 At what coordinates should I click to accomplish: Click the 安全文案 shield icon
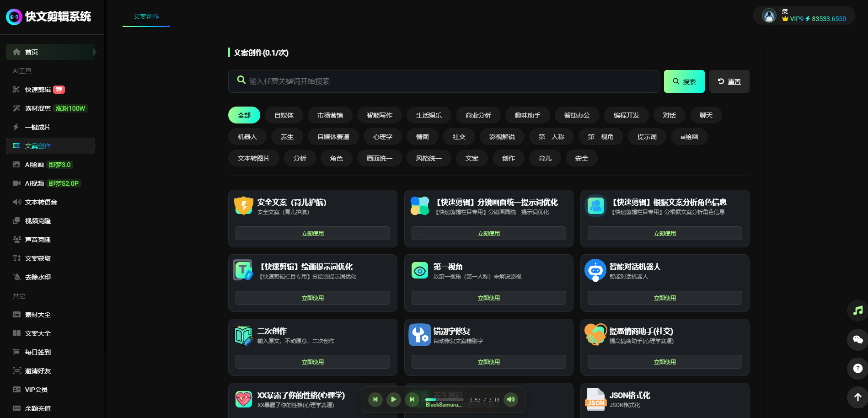[244, 206]
